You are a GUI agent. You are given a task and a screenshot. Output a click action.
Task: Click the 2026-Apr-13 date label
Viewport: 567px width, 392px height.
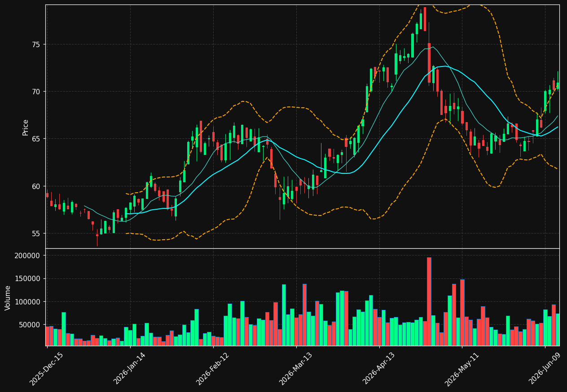tap(378, 369)
